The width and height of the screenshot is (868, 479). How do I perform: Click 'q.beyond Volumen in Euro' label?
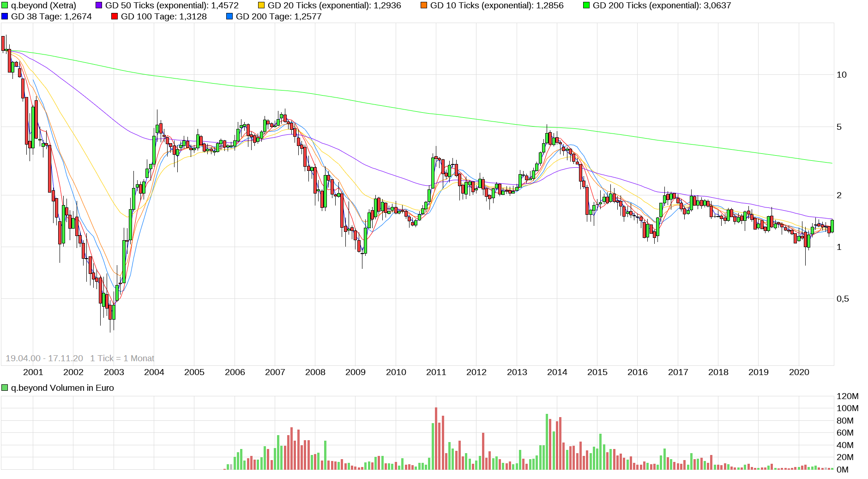[62, 388]
